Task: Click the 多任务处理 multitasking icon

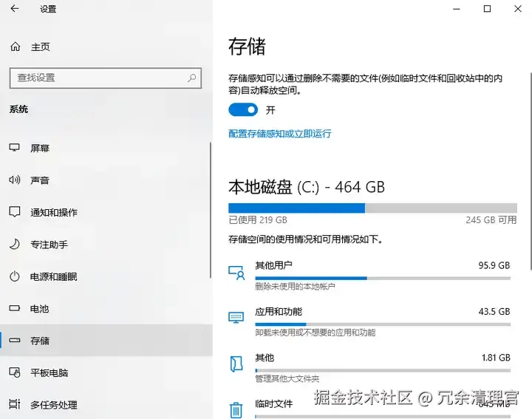Action: tap(15, 404)
